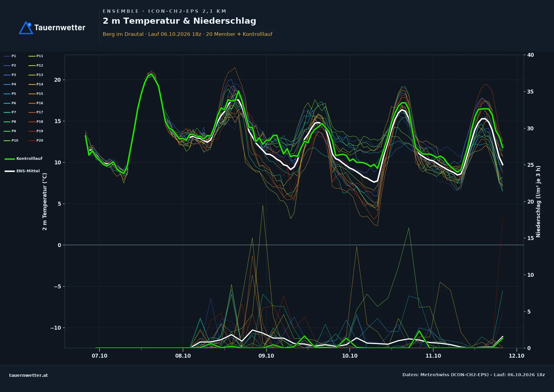Image resolution: width=554 pixels, height=392 pixels.
Task: Click the MeteoSwiss data source footer text
Action: (x=474, y=375)
